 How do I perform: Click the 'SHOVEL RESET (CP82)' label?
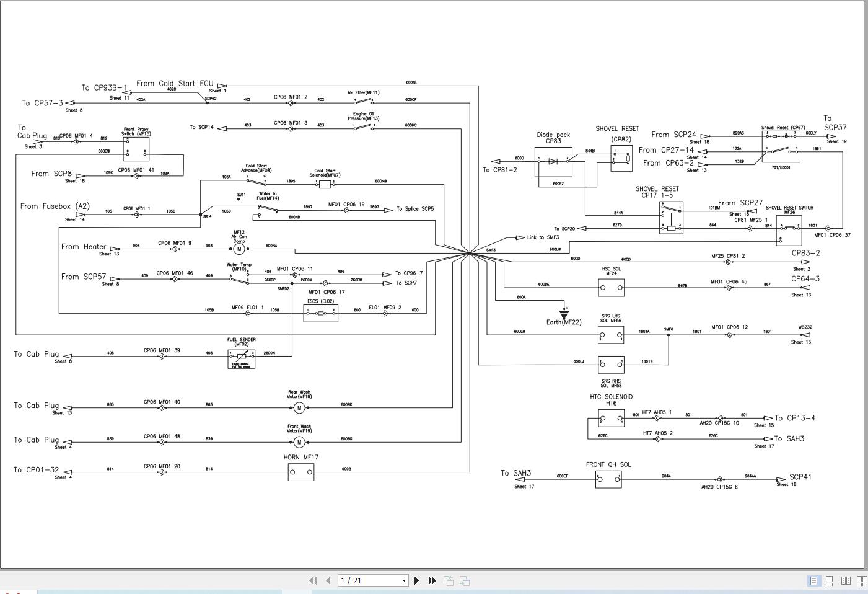[618, 134]
